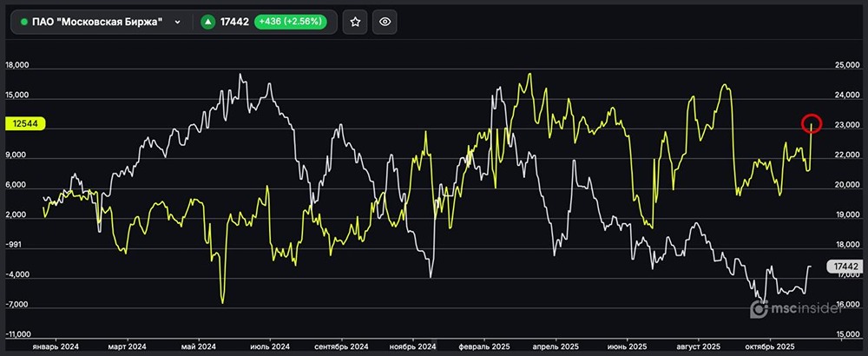
Task: Expand the chevron next to the ticker name
Action: pos(177,23)
